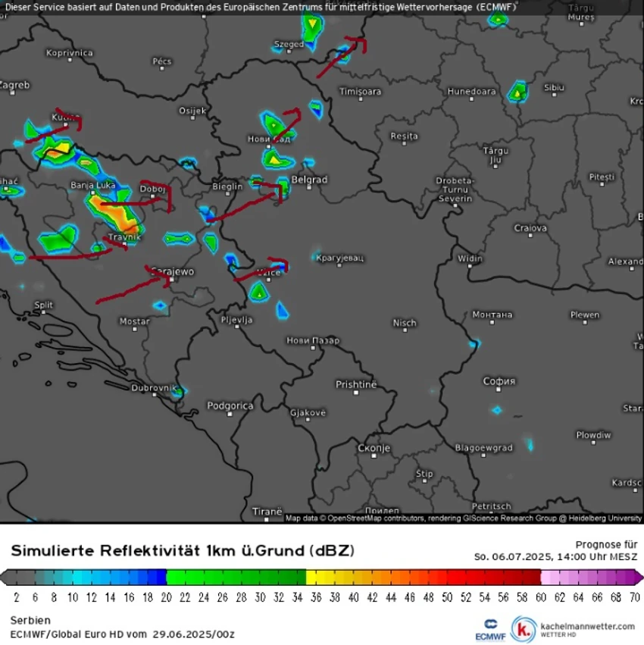The height and width of the screenshot is (645, 644).
Task: Click the kachelmannwetter.com text link
Action: (588, 626)
